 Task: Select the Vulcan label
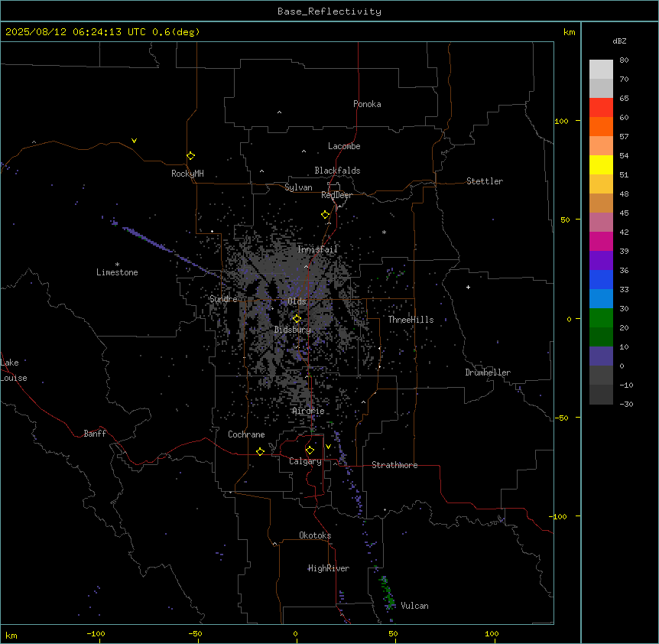[414, 606]
